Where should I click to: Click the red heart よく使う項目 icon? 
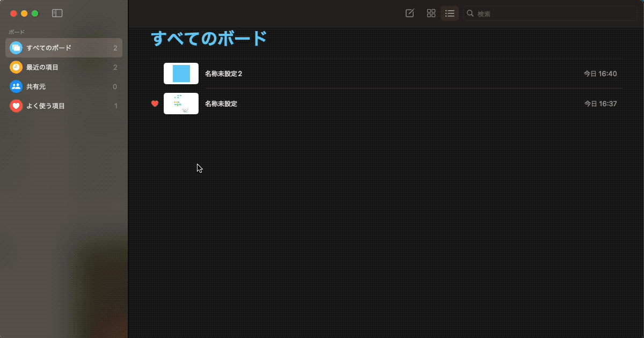pos(16,106)
